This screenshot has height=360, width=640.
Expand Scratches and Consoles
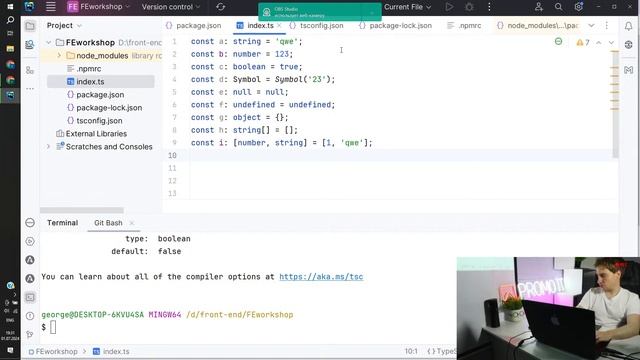[49, 147]
